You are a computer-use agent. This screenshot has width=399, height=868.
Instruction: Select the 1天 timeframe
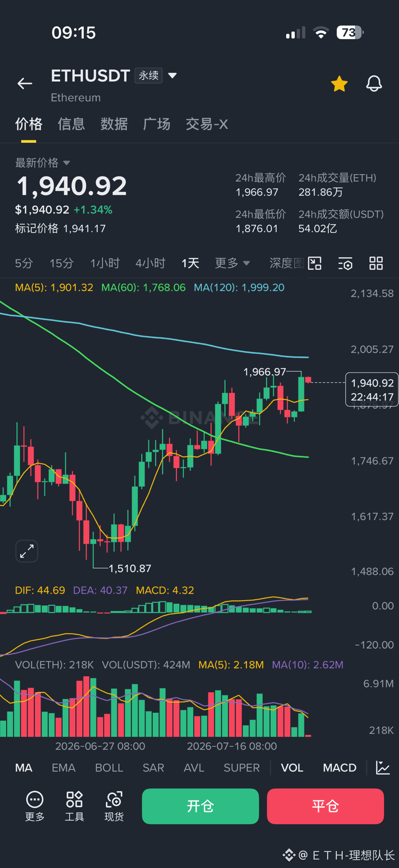(190, 263)
